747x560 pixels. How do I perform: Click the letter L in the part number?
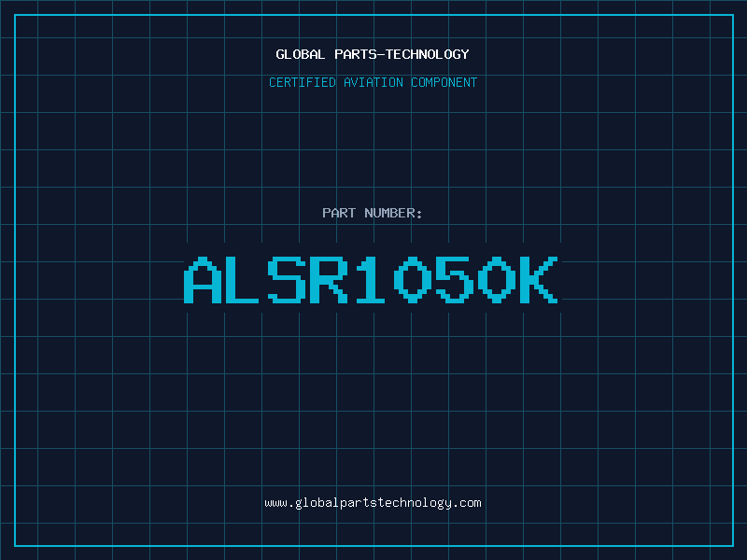242,280
